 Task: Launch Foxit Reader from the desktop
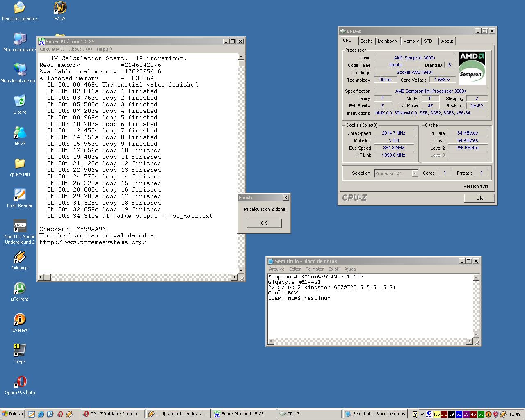coord(20,198)
